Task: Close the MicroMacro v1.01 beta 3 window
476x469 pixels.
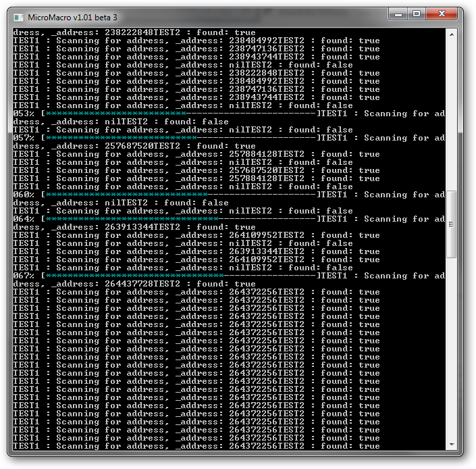Action: tap(443, 14)
